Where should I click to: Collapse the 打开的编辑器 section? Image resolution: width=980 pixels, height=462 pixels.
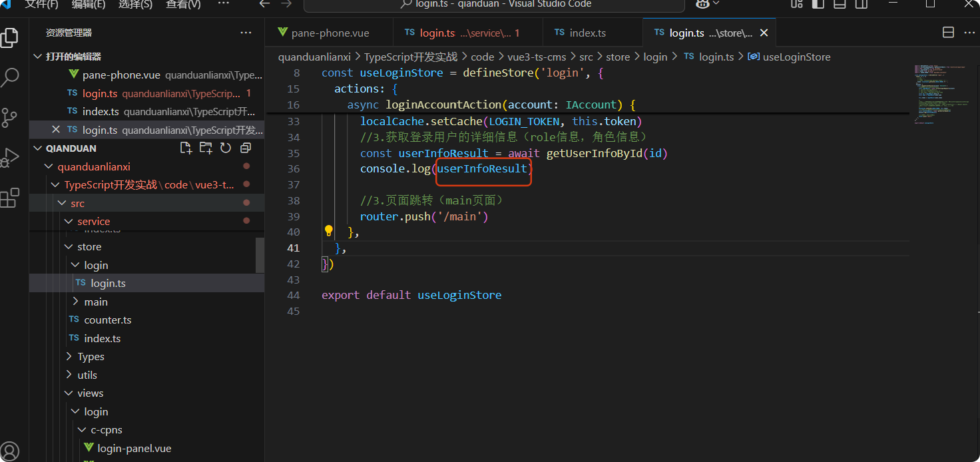click(x=38, y=57)
